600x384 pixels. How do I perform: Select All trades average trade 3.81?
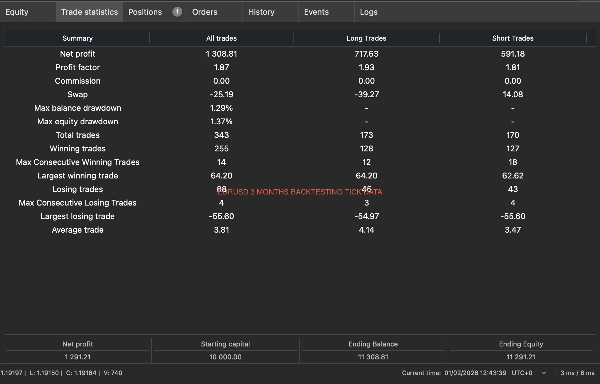(x=221, y=230)
